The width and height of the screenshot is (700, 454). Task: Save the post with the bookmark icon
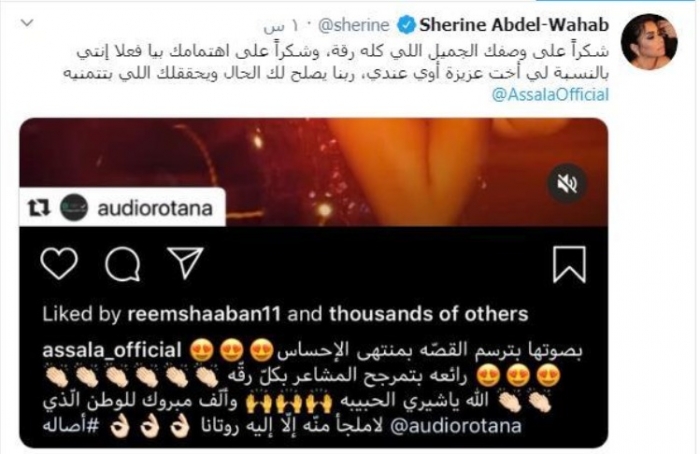pyautogui.click(x=569, y=264)
